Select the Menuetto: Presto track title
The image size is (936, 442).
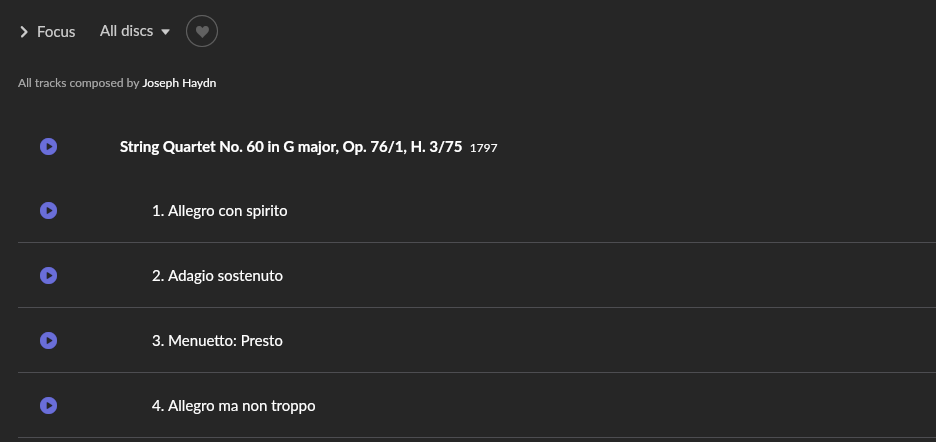pos(226,340)
